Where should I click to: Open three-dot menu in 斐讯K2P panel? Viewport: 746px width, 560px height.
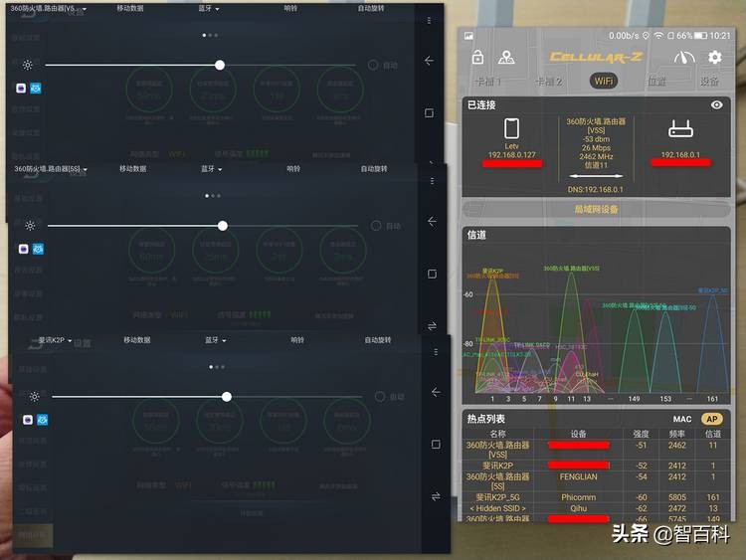point(436,351)
